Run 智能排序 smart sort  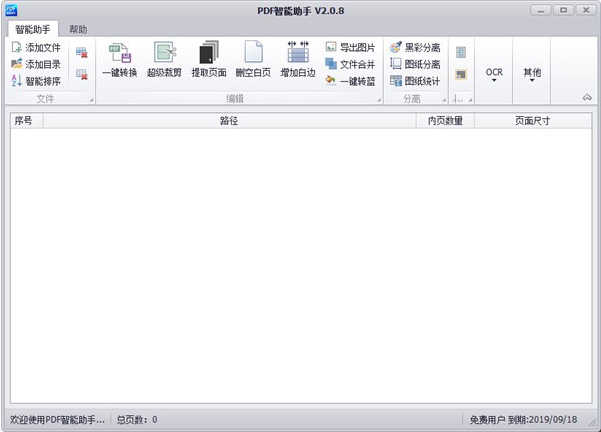click(x=36, y=81)
